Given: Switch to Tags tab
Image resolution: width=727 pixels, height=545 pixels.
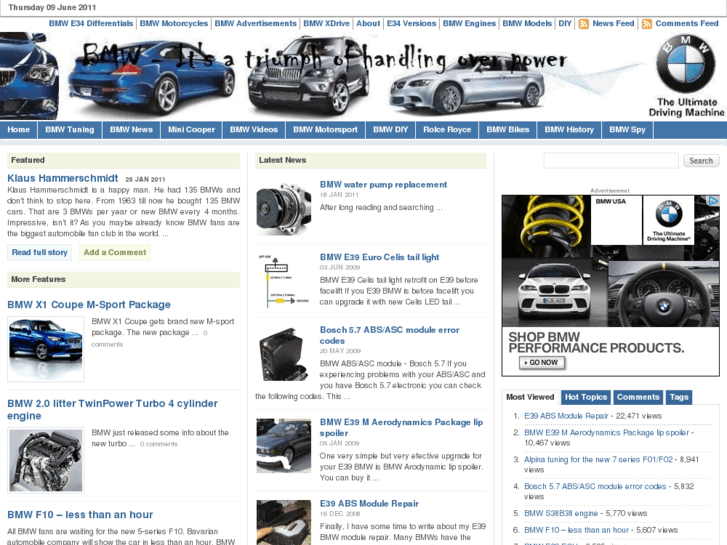Looking at the screenshot, I should [x=679, y=397].
